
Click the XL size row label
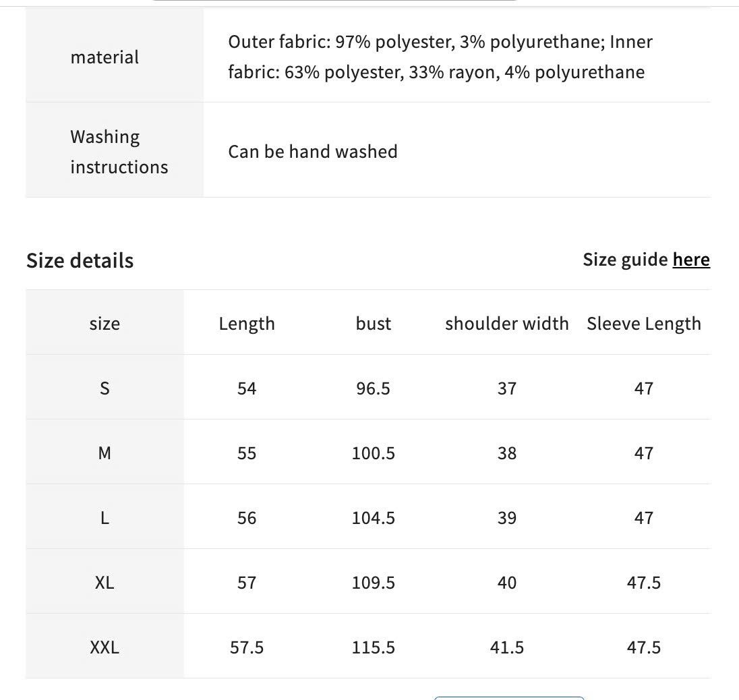click(x=105, y=583)
